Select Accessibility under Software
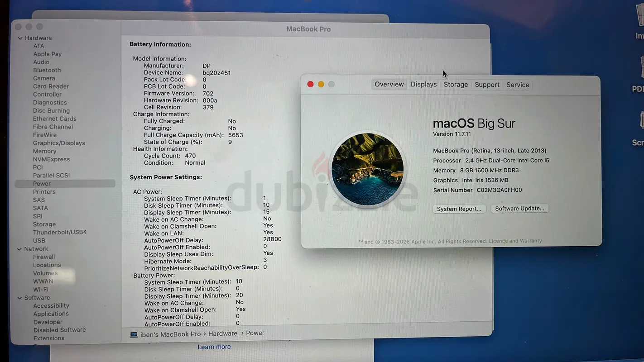 pyautogui.click(x=51, y=306)
